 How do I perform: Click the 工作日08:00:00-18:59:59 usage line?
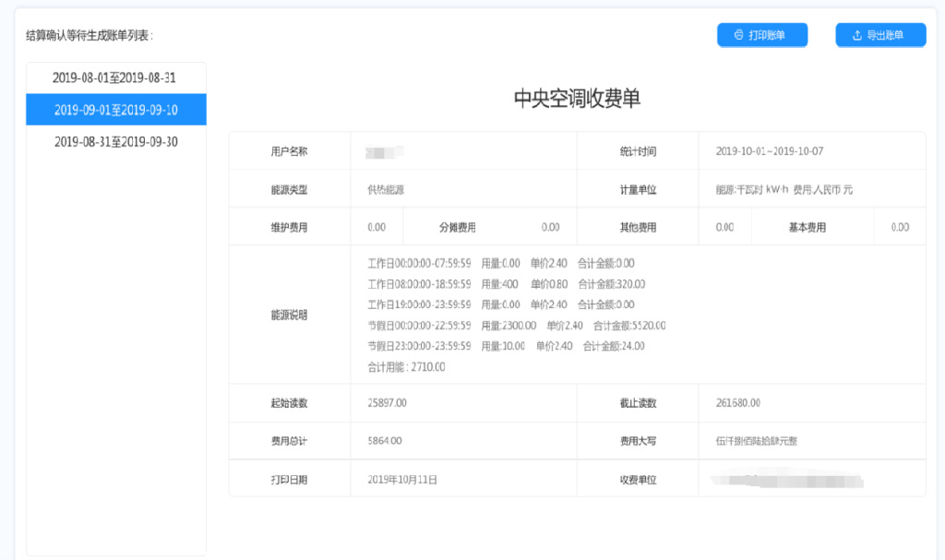coord(507,284)
